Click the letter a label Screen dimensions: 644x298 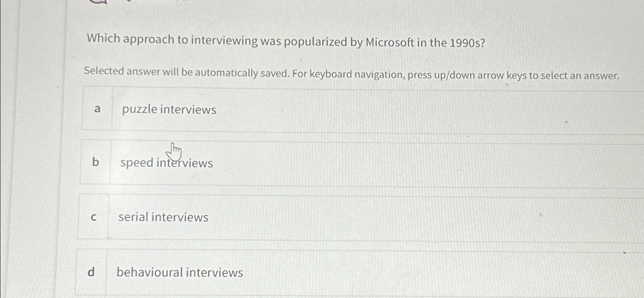(96, 109)
